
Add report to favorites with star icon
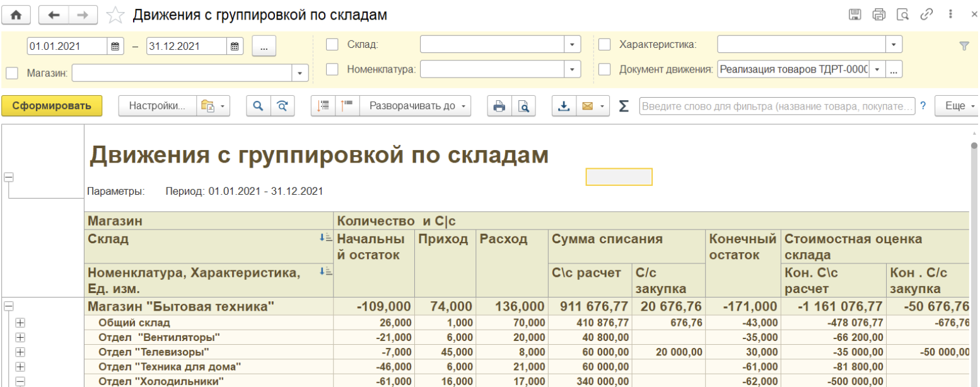pos(115,15)
